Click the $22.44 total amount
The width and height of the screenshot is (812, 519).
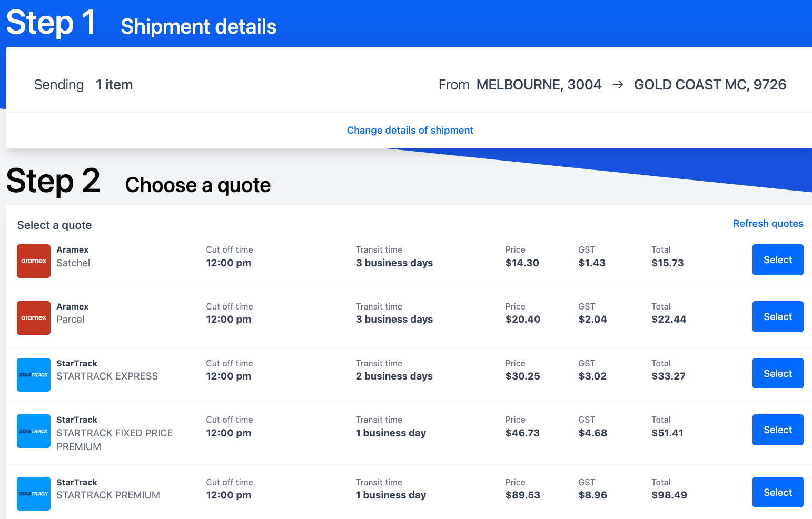669,319
